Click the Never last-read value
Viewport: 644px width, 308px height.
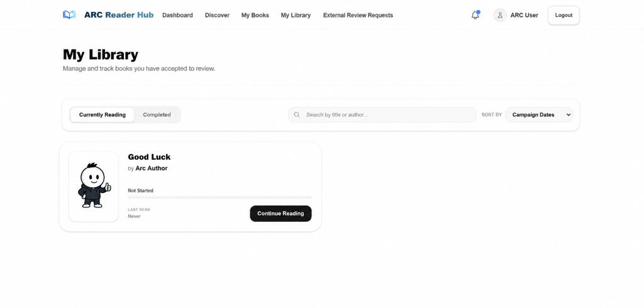pyautogui.click(x=134, y=216)
